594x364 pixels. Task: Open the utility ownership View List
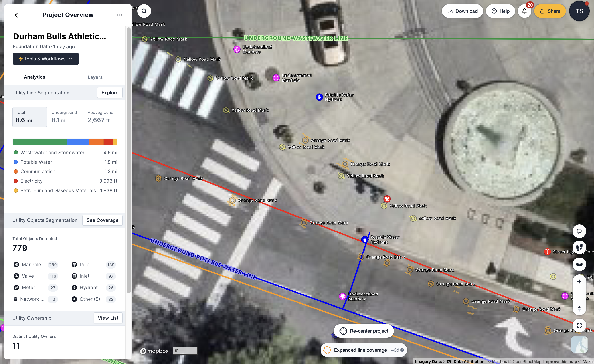click(x=108, y=318)
